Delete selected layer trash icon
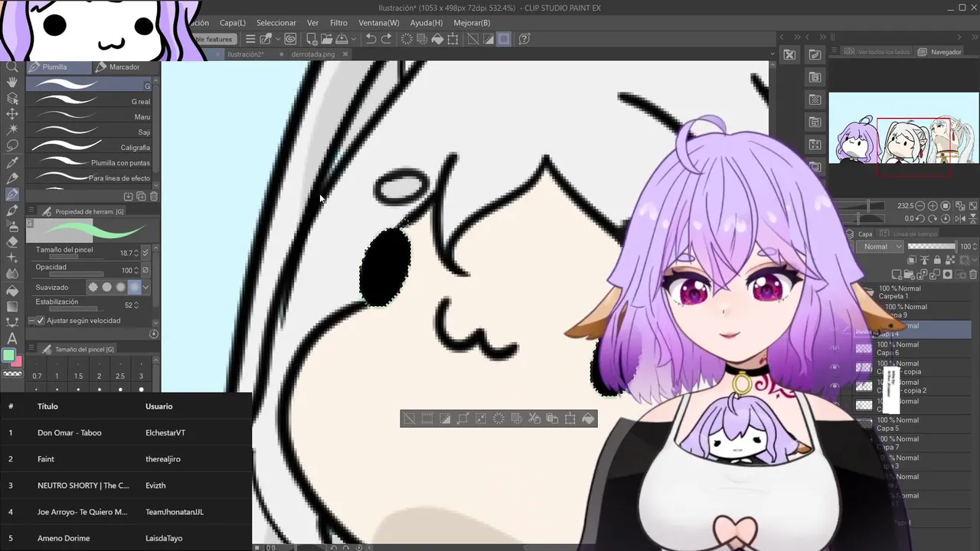The height and width of the screenshot is (551, 980). coord(973,274)
